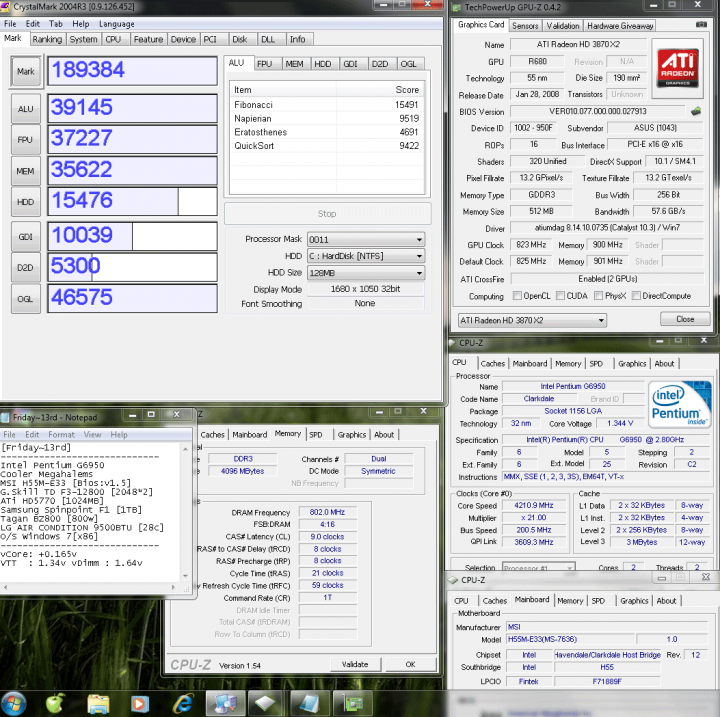This screenshot has height=717, width=720.
Task: Switch to CrystalMark taskbar button
Action: coord(225,704)
